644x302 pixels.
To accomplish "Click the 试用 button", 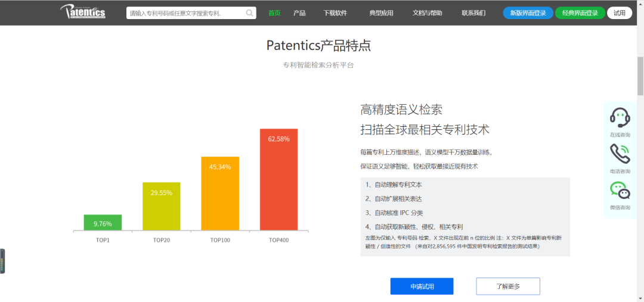I will pos(620,13).
